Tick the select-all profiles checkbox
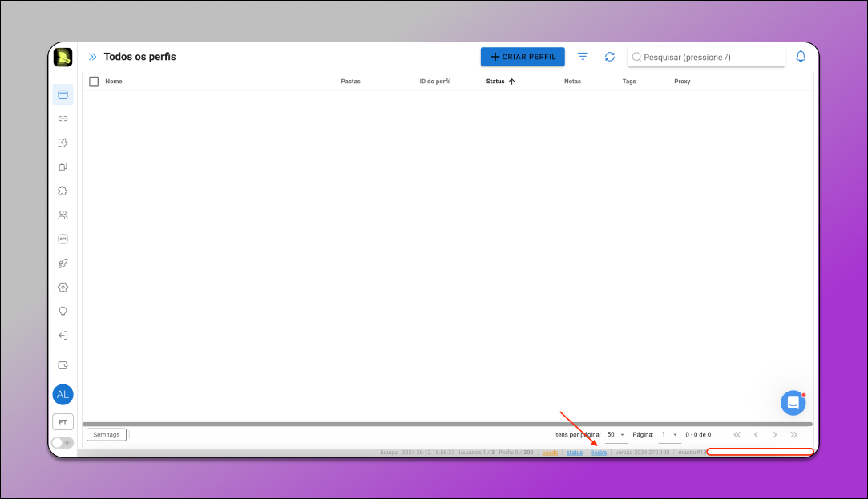868x499 pixels. coord(94,82)
